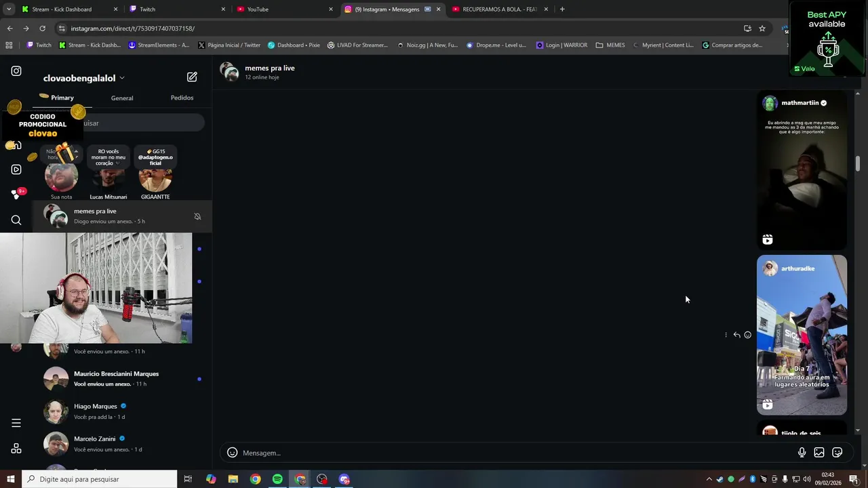Click the Windows taskbar search box

point(99,479)
